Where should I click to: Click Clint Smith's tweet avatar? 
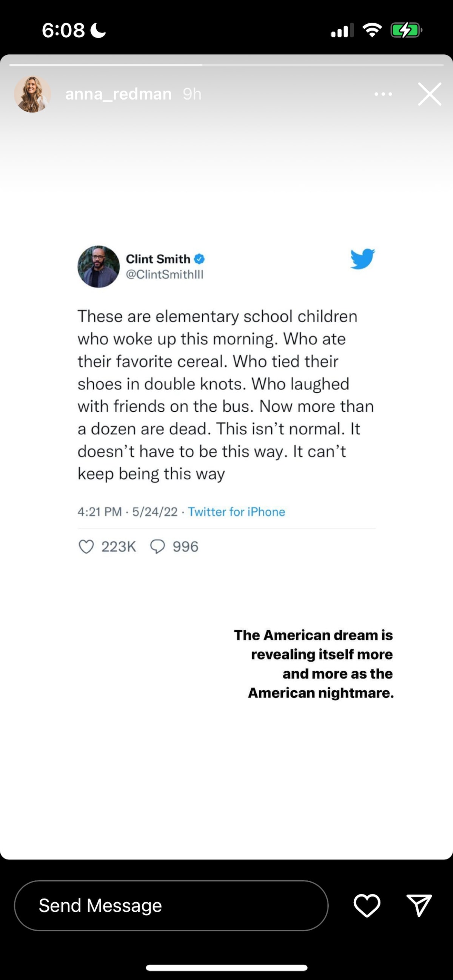(x=99, y=267)
